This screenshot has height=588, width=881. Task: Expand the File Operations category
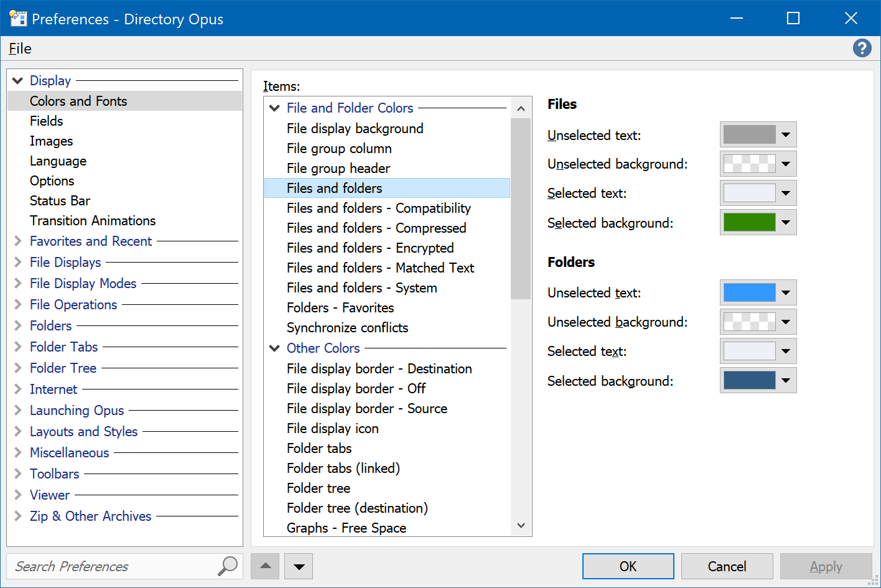tap(18, 304)
